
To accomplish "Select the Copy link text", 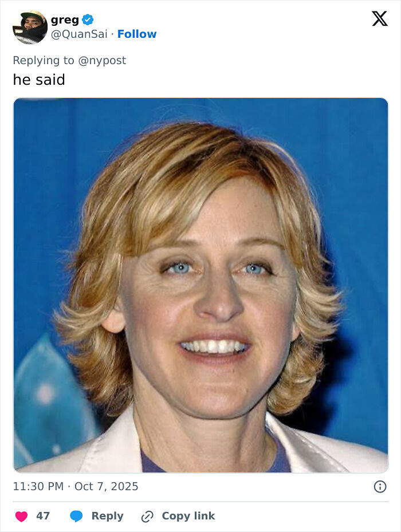I will (188, 516).
